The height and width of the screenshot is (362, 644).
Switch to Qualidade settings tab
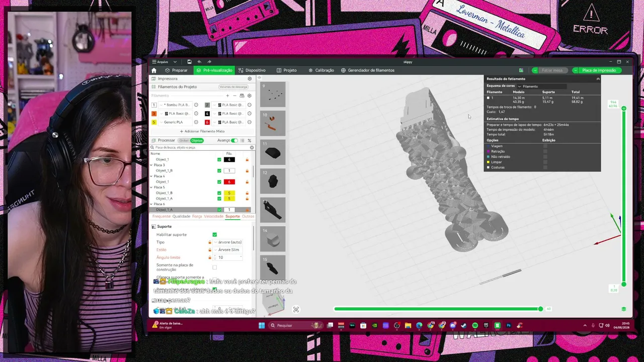click(181, 217)
